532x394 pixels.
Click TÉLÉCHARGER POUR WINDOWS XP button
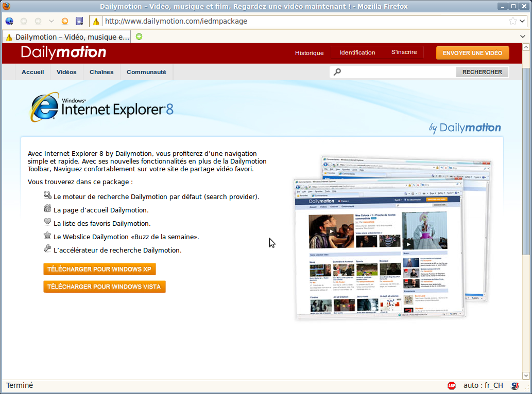[x=99, y=269]
